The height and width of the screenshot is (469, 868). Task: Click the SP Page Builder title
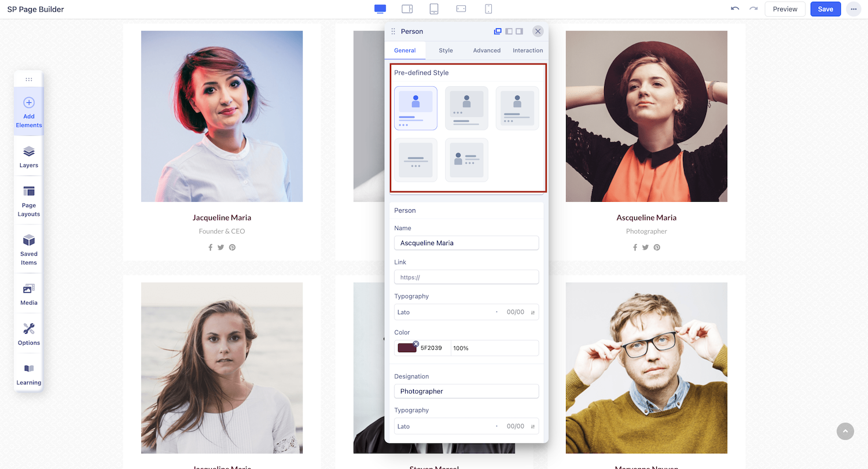click(35, 9)
